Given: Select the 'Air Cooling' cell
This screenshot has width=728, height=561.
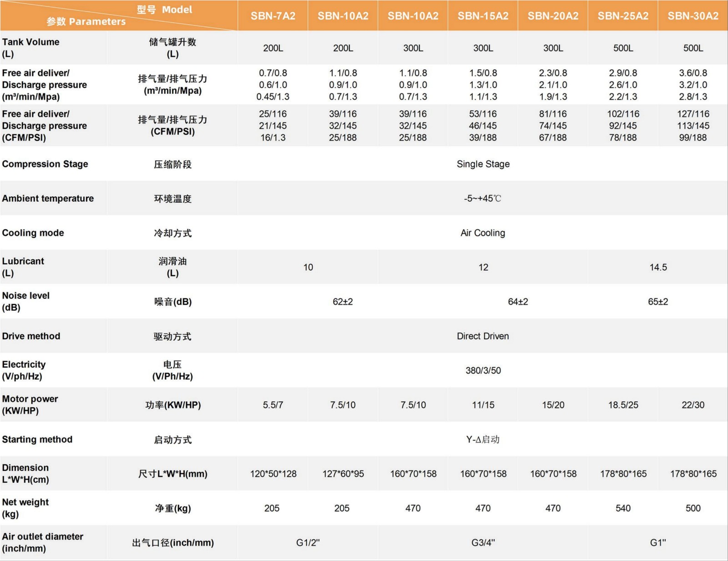Looking at the screenshot, I should click(483, 233).
